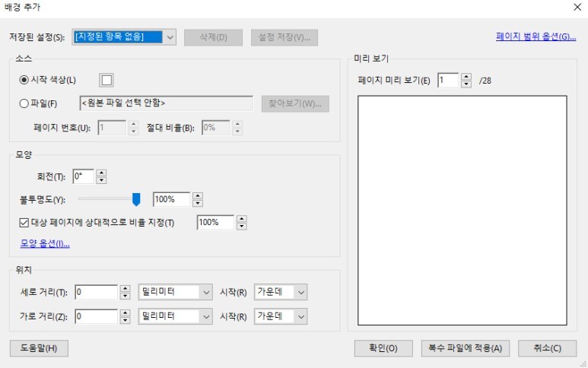588x368 pixels.
Task: Click the 확인 button
Action: pos(383,348)
